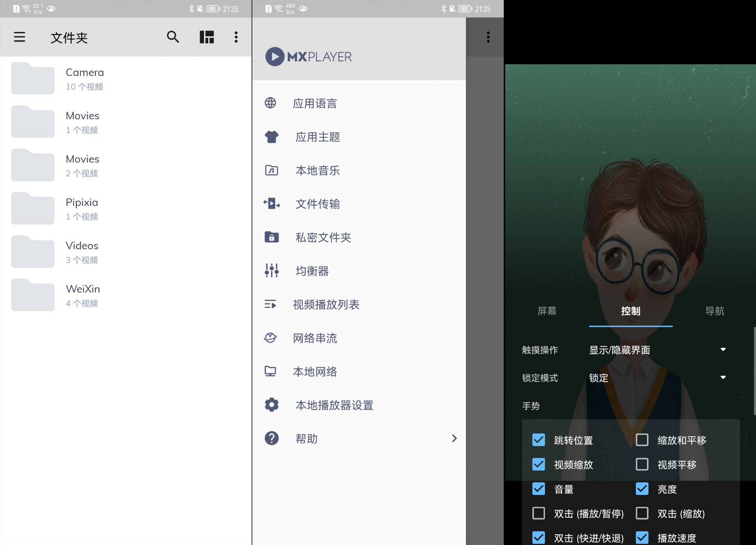Tap the battery indicator in middle status bar
This screenshot has width=756, height=545.
pos(465,9)
